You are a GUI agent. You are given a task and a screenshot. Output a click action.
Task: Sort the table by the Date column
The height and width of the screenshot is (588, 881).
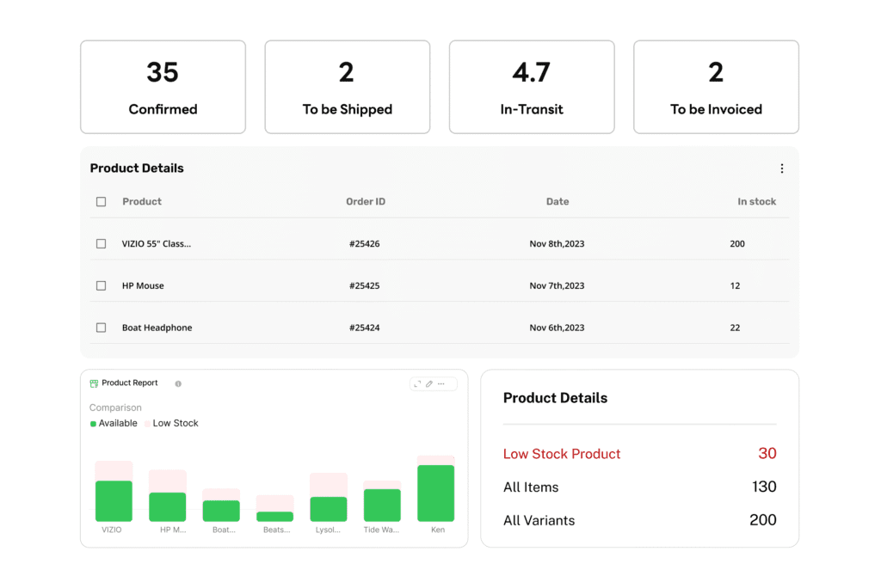(558, 201)
